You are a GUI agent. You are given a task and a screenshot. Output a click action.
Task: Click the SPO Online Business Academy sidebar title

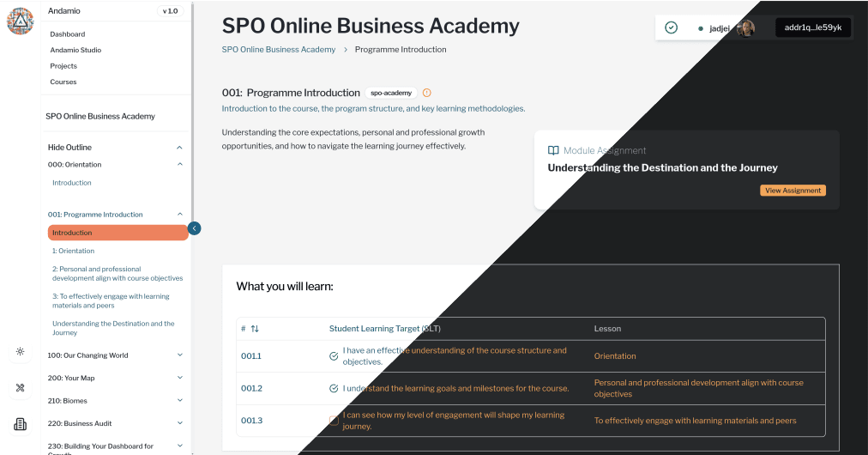click(100, 117)
